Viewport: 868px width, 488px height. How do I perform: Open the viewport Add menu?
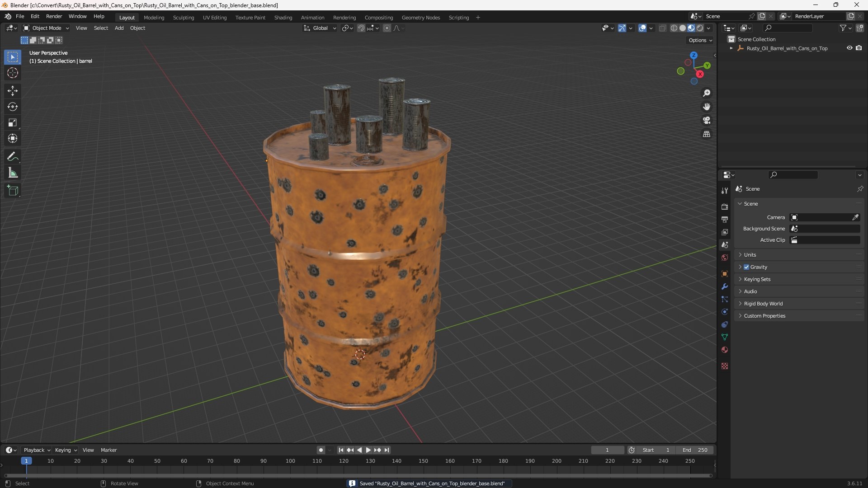[x=119, y=28]
